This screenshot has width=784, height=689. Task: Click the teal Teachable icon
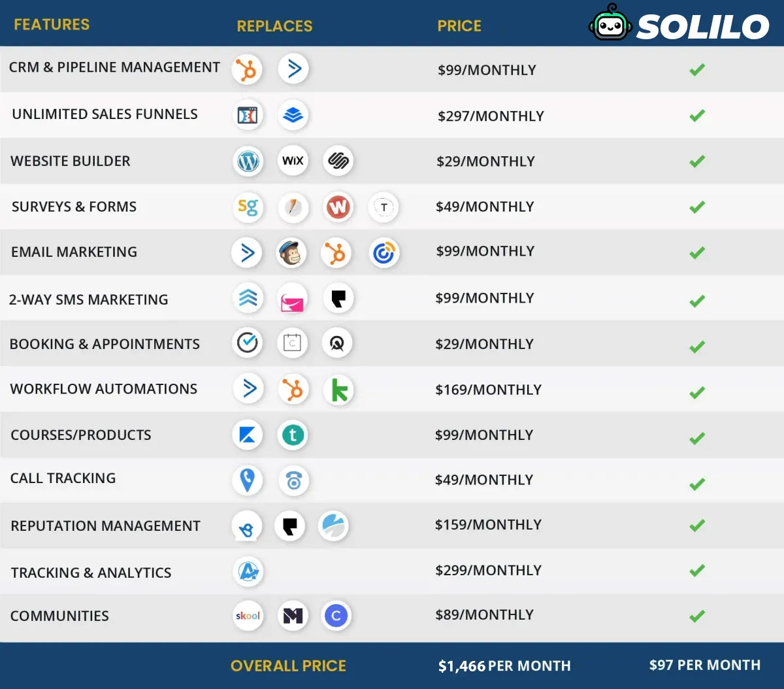(x=293, y=435)
